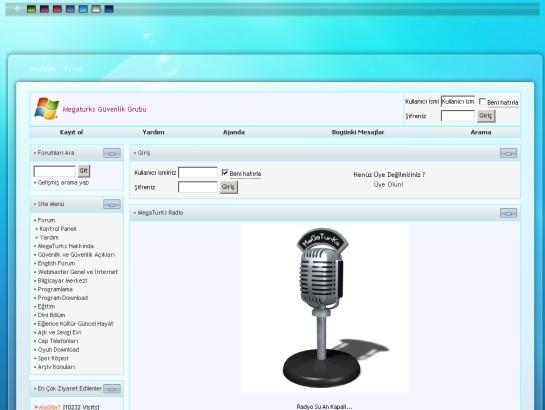The image size is (545, 410).
Task: Open Güvenlik ve Güvenlik Açıkları link
Action: pyautogui.click(x=76, y=255)
